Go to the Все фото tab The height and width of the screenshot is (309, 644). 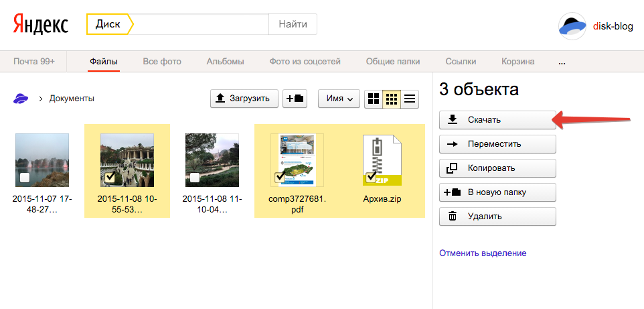pos(162,62)
